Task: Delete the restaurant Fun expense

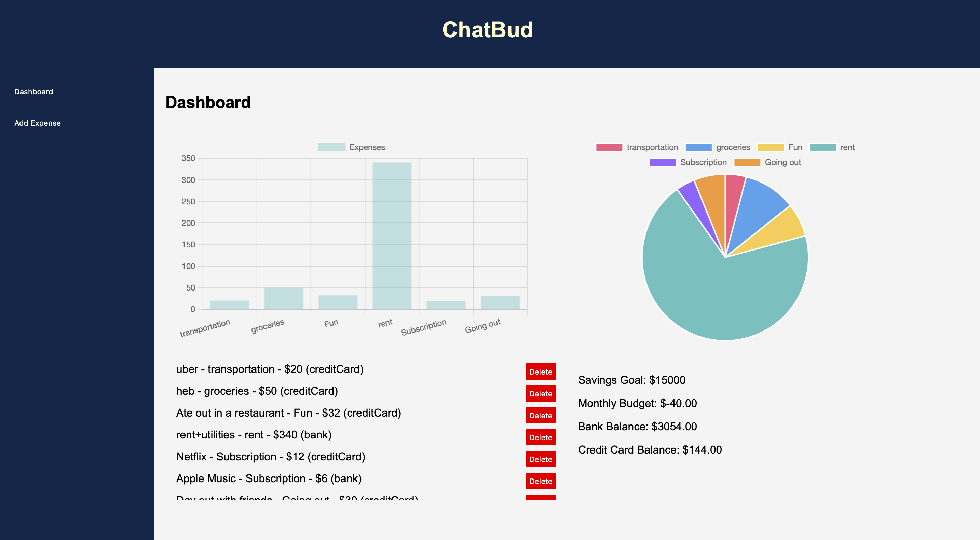Action: 541,415
